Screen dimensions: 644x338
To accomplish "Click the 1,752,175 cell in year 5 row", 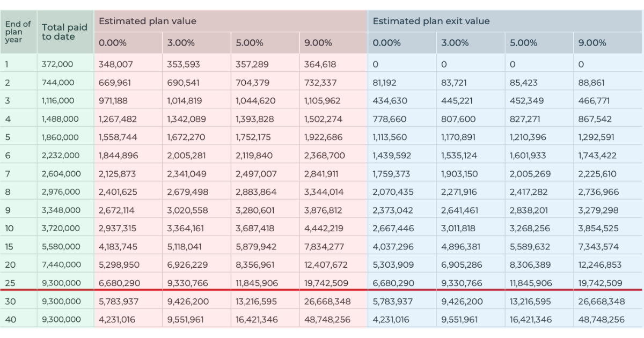I will 253,137.
